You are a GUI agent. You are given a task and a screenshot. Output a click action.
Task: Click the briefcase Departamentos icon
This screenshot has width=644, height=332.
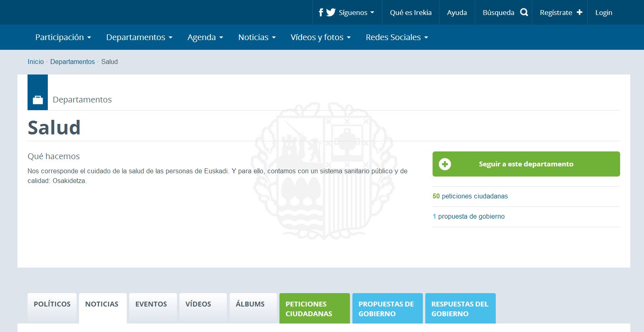point(38,100)
